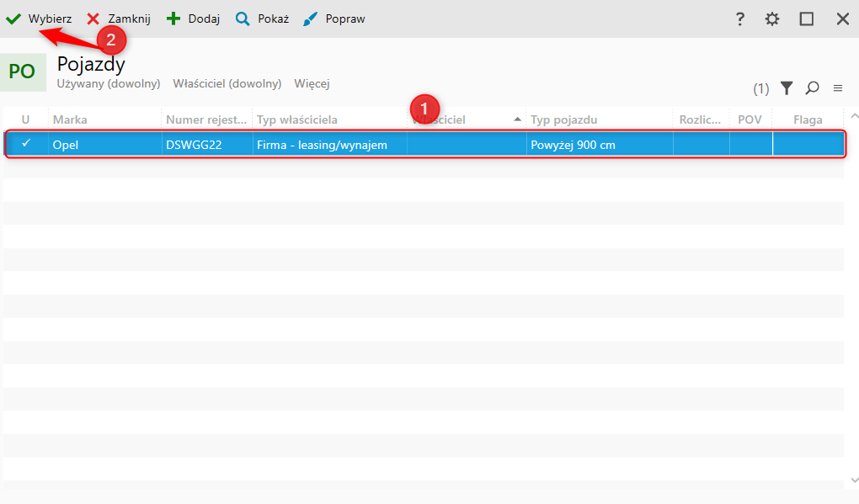
Task: Sort by the U column header
Action: tap(25, 119)
